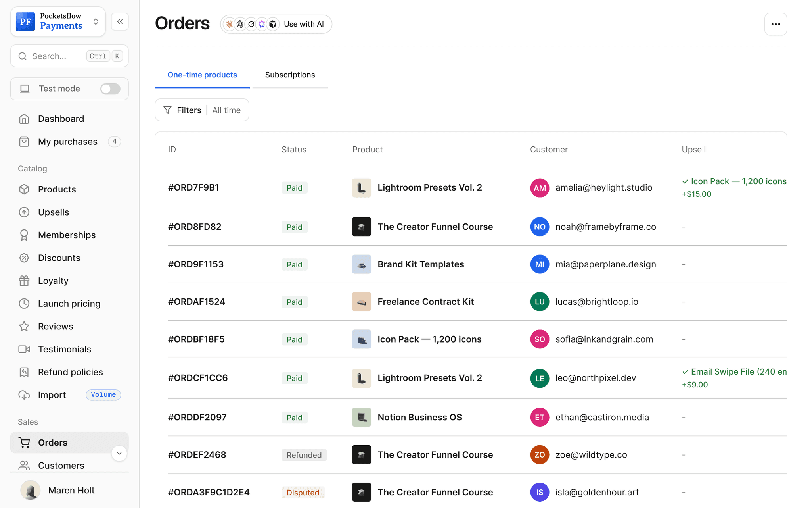This screenshot has width=812, height=508.
Task: Toggle the Test mode switch
Action: pyautogui.click(x=110, y=89)
